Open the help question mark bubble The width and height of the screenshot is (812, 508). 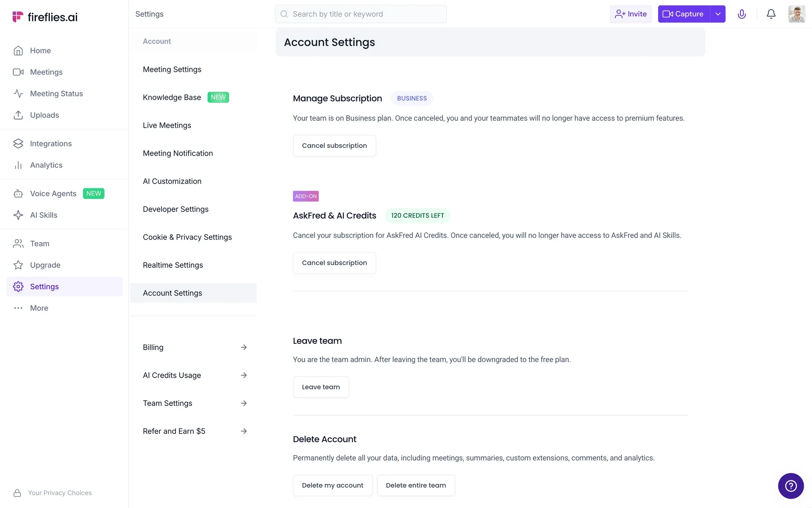click(x=791, y=486)
